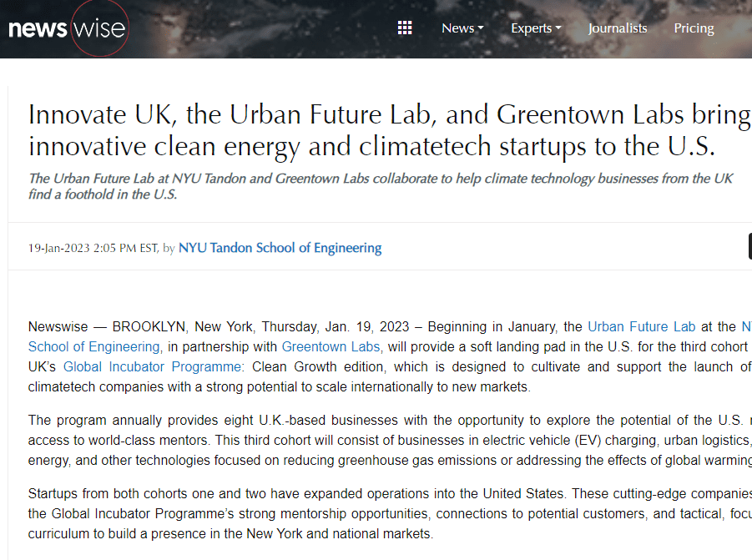The height and width of the screenshot is (560, 752).
Task: Click the italic subtitle about NYU Tandon
Action: coord(381,186)
